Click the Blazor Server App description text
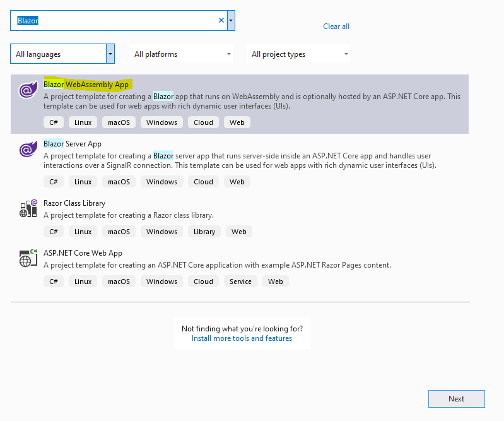The image size is (504, 421). [240, 160]
